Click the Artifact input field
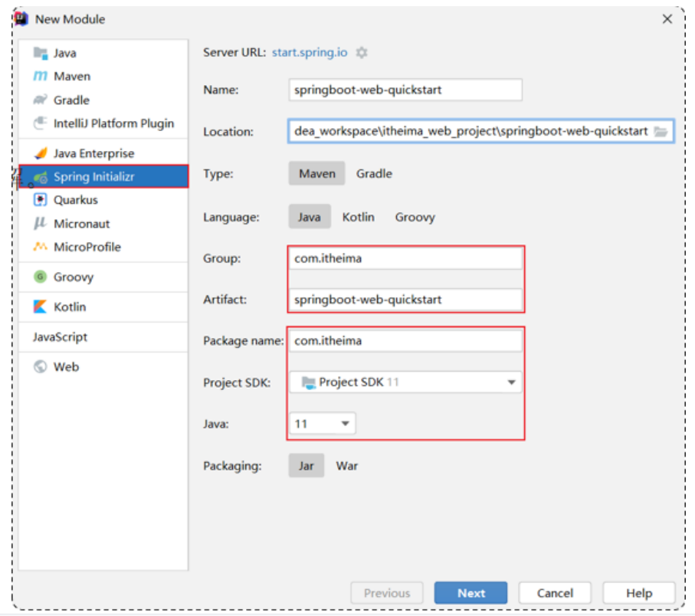This screenshot has width=695, height=616. (405, 300)
